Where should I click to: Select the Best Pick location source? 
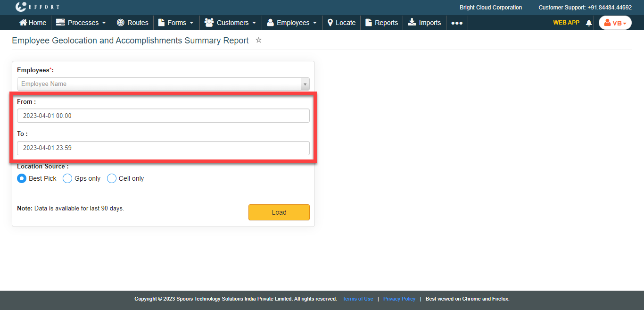[22, 178]
